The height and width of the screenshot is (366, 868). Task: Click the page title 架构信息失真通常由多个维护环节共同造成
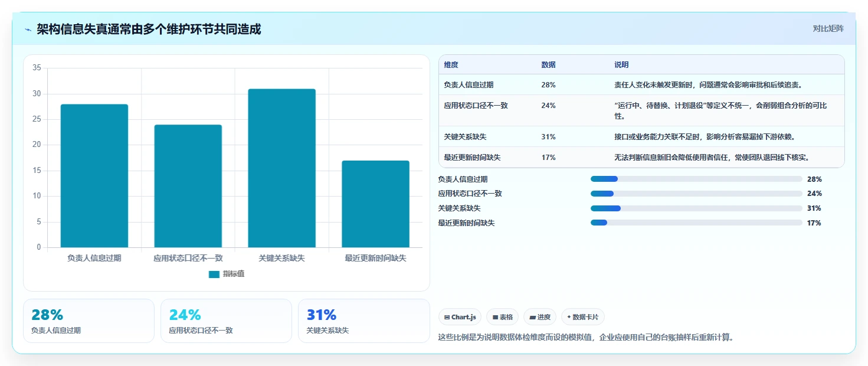pyautogui.click(x=149, y=29)
